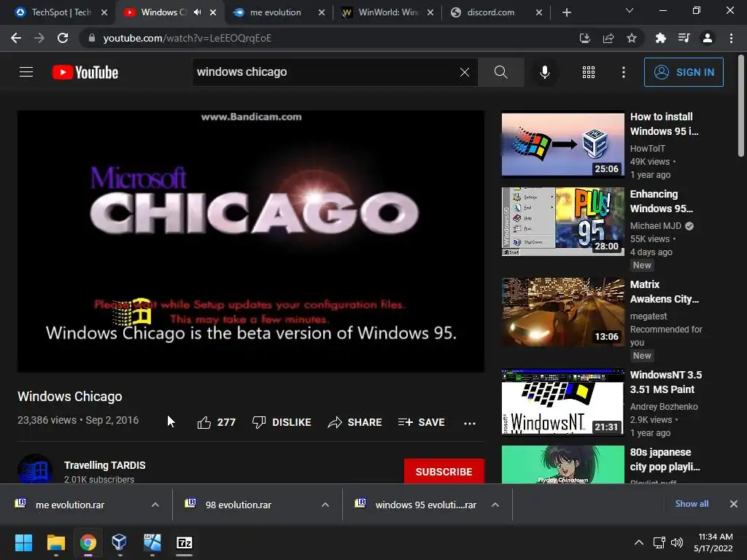Click the search magnifier button

500,72
